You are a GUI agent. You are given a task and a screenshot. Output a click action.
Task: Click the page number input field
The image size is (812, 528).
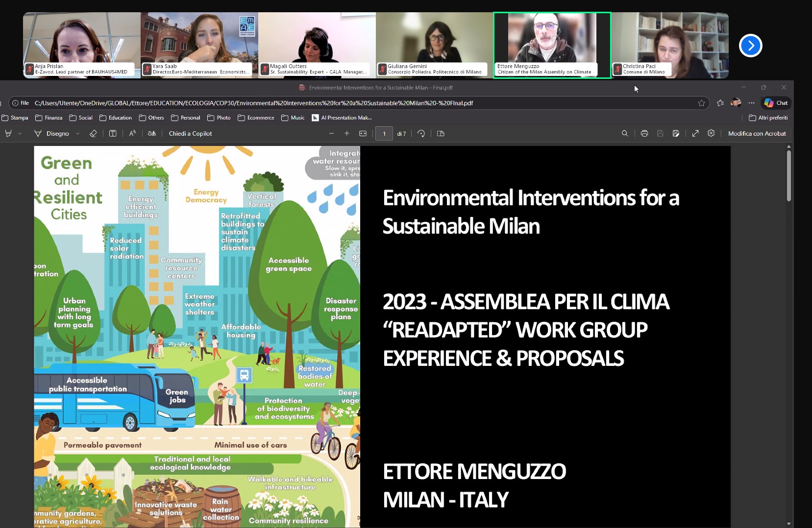(x=384, y=134)
